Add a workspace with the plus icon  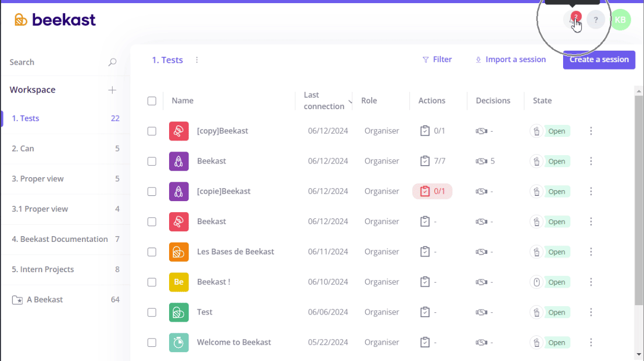[x=112, y=90]
